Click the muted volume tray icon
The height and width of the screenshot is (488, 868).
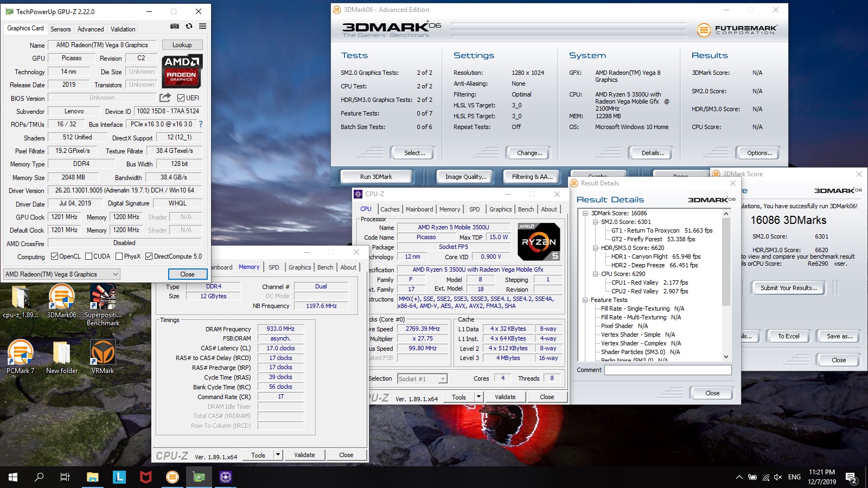[778, 477]
